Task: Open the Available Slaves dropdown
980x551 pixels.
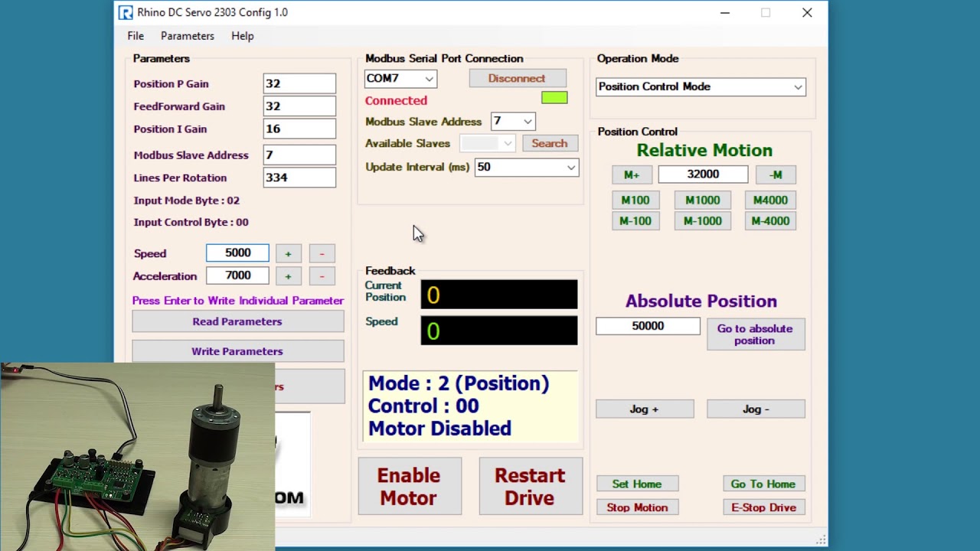Action: point(488,143)
